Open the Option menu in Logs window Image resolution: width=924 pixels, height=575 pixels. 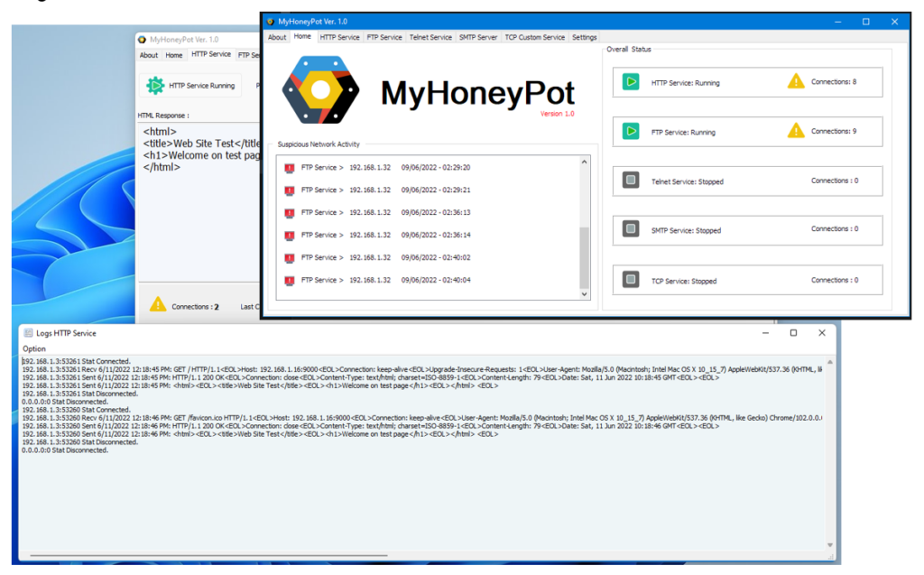(x=34, y=348)
